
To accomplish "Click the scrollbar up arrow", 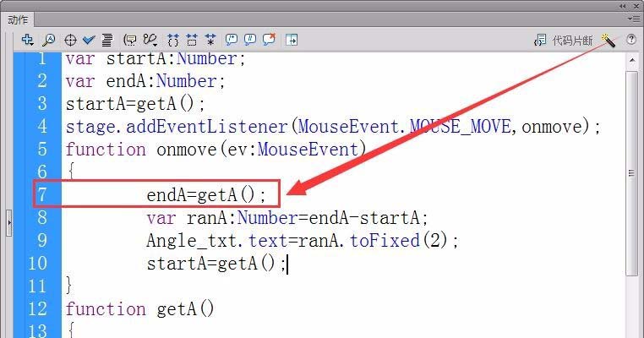I will [632, 61].
